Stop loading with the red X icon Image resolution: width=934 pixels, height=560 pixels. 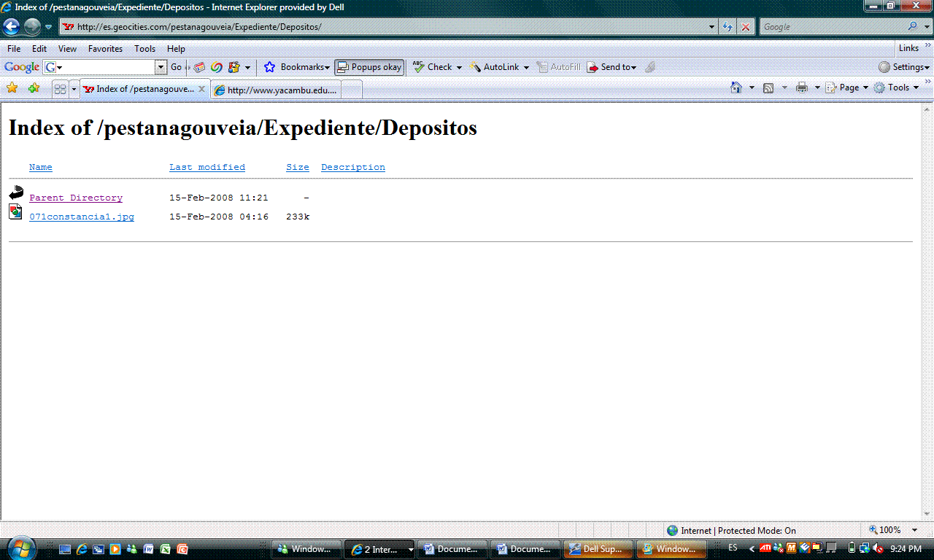click(745, 27)
